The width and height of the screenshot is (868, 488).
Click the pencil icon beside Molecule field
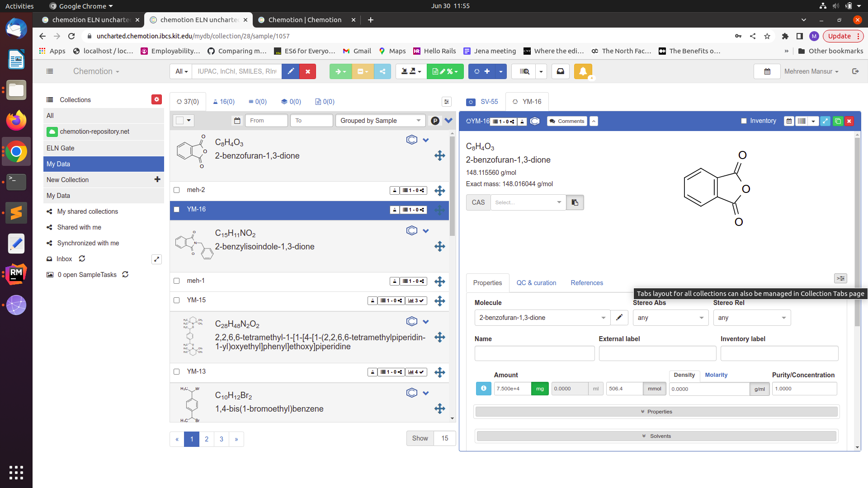pos(619,318)
